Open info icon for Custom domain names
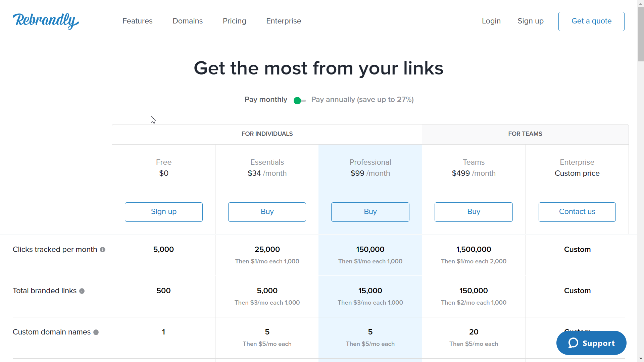This screenshot has width=644, height=362. pyautogui.click(x=96, y=332)
